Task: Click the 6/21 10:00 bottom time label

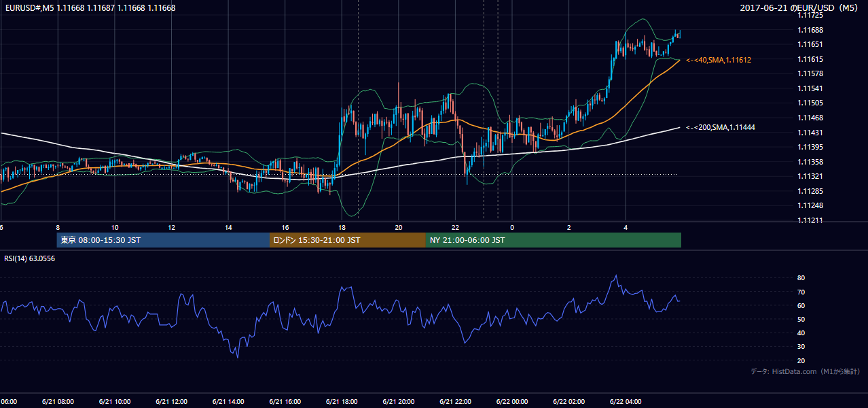Action: coord(115,402)
